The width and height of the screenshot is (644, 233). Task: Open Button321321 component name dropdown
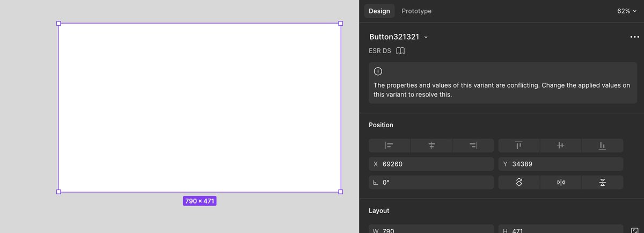pos(398,37)
